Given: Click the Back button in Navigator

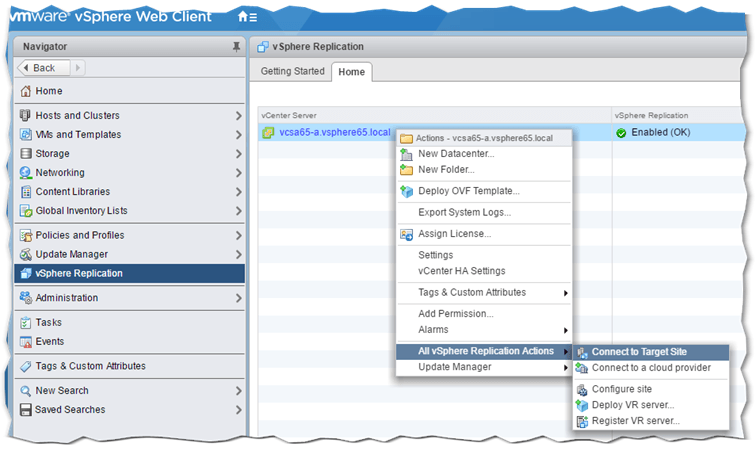Looking at the screenshot, I should coord(43,68).
